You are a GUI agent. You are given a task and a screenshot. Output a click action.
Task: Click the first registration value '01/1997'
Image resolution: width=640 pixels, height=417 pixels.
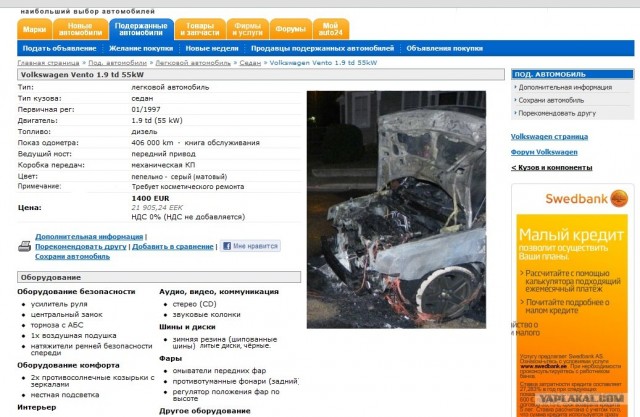click(x=146, y=110)
